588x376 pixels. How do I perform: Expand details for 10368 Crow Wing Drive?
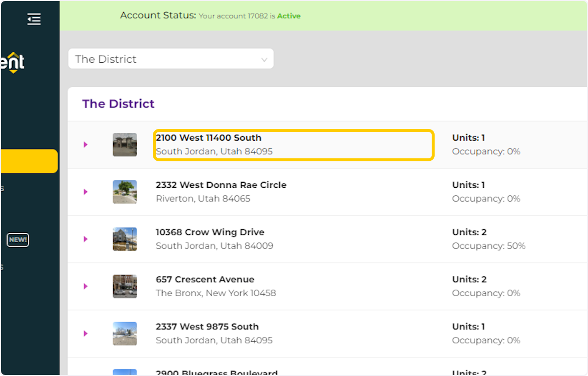[x=86, y=239]
